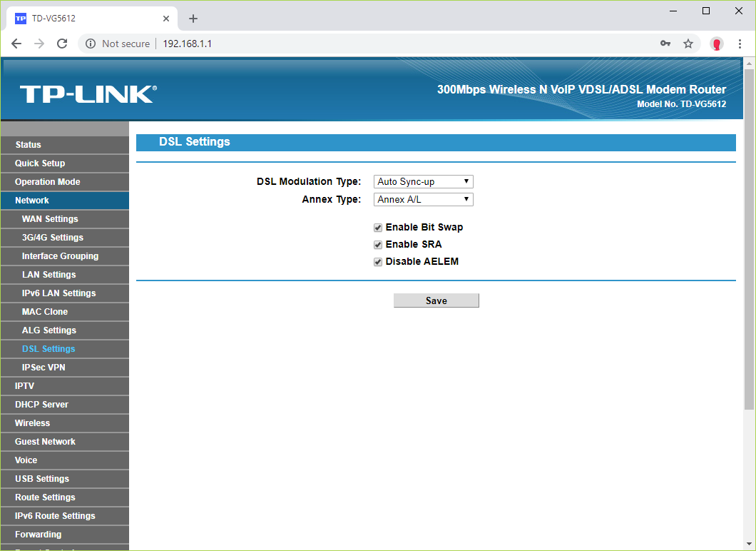Click the TP-LINK logo
This screenshot has height=551, width=756.
tap(88, 93)
